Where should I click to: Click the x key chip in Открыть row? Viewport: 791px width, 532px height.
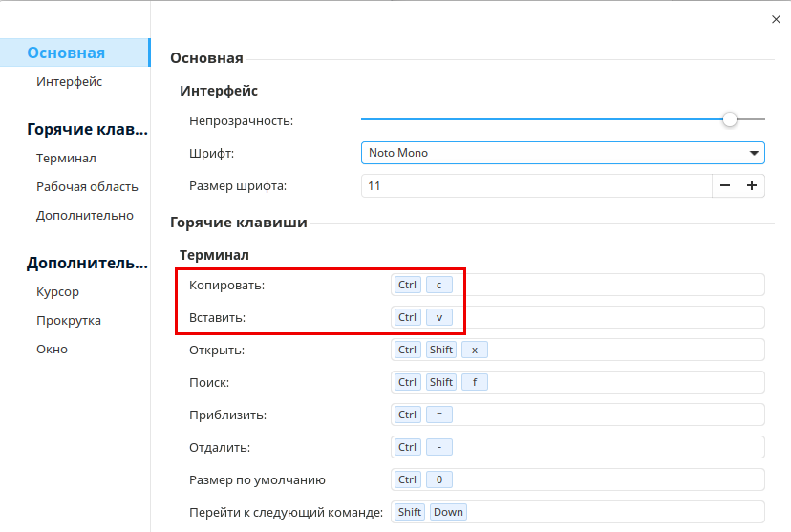coord(474,350)
